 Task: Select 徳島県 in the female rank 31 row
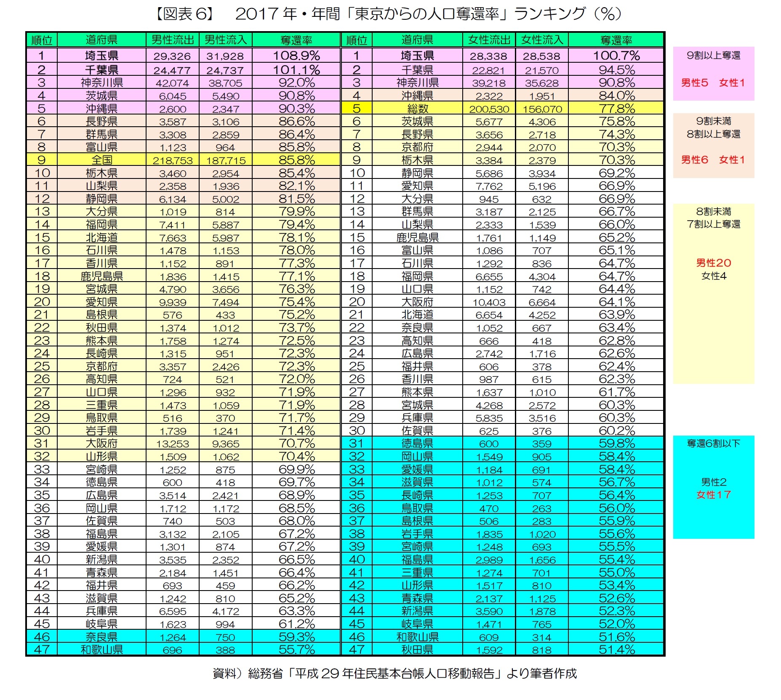point(417,443)
